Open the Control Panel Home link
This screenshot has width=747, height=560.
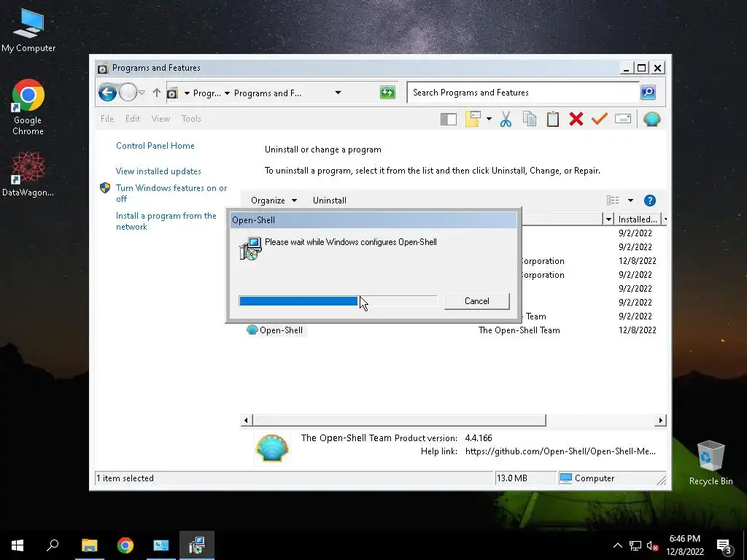155,146
